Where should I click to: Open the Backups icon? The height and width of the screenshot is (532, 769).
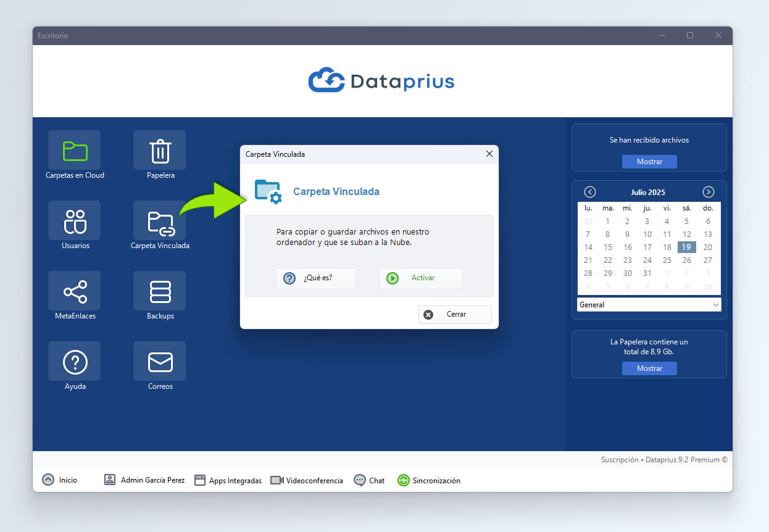[x=160, y=291]
